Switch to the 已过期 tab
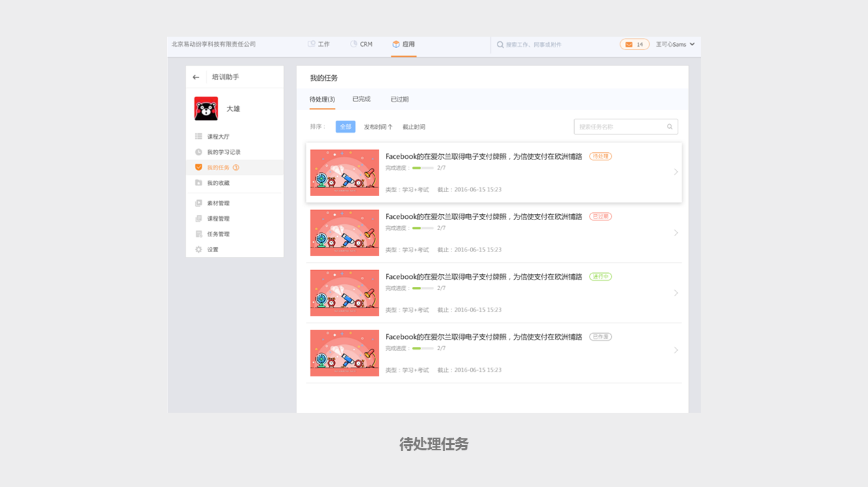Image resolution: width=868 pixels, height=487 pixels. [x=399, y=99]
